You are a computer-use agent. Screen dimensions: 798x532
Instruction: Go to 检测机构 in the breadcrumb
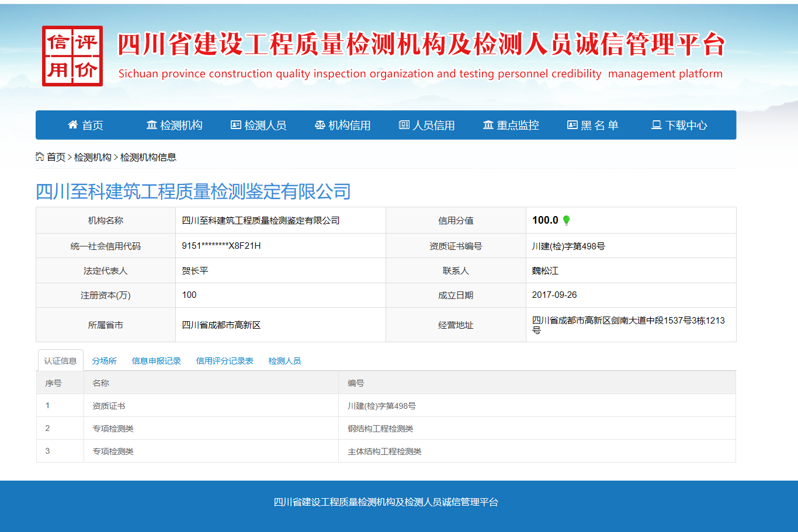point(92,157)
